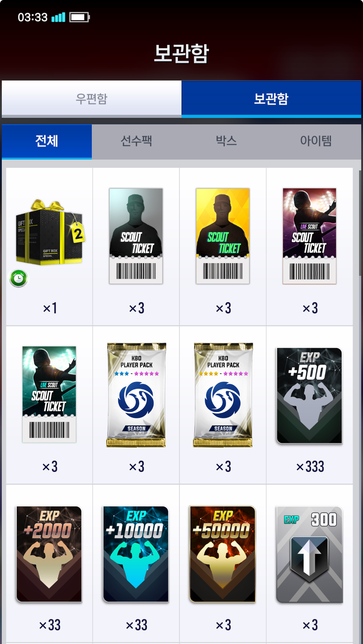Open the special Gift Box item
The height and width of the screenshot is (644, 363).
tap(49, 232)
